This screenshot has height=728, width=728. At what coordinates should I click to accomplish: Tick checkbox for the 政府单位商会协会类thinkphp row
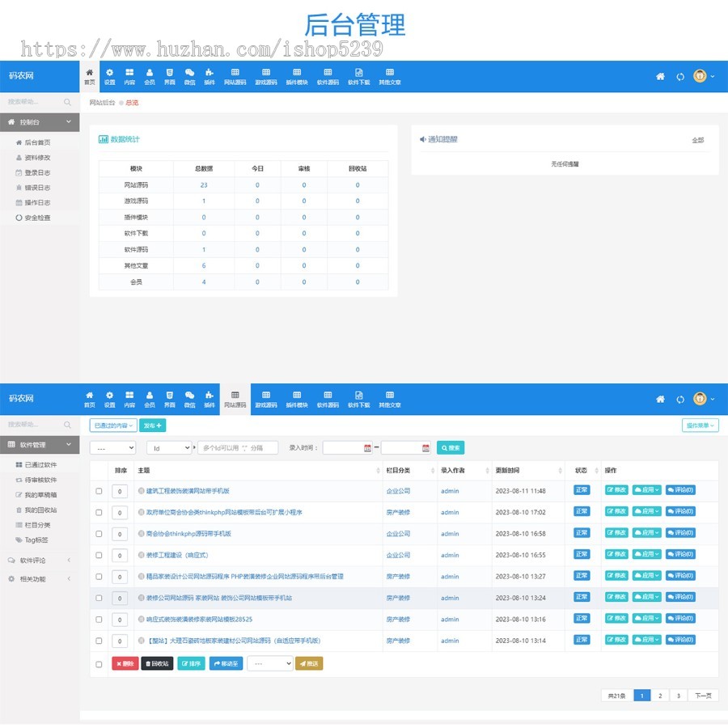point(99,513)
